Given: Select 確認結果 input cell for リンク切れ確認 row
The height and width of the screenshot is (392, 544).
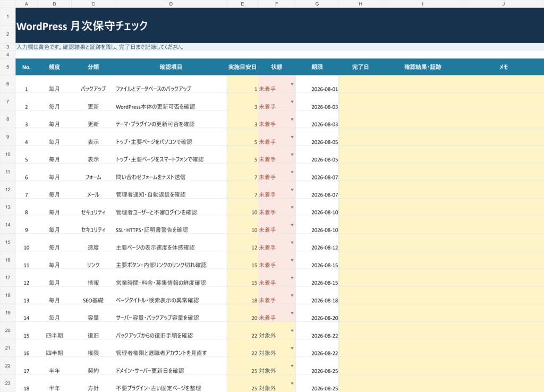Looking at the screenshot, I should click(422, 260).
